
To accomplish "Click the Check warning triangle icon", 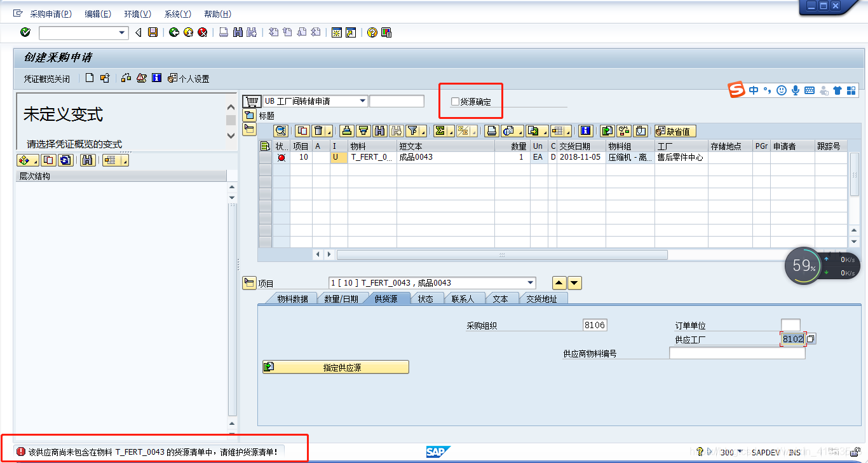I will click(x=141, y=78).
